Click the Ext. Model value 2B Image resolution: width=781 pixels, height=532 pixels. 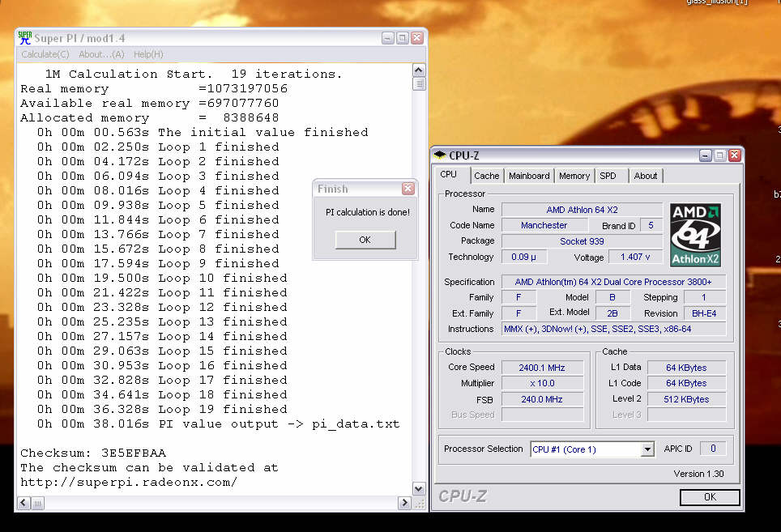(612, 313)
